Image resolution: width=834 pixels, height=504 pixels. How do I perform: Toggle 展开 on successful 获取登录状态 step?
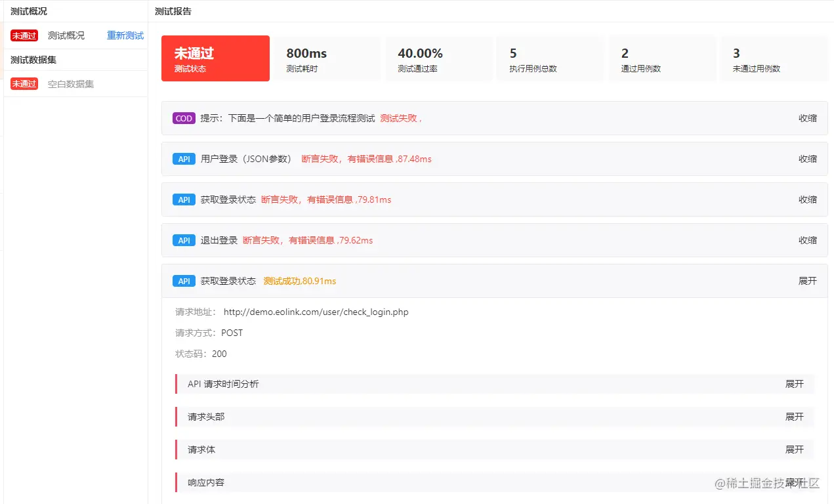(x=807, y=281)
